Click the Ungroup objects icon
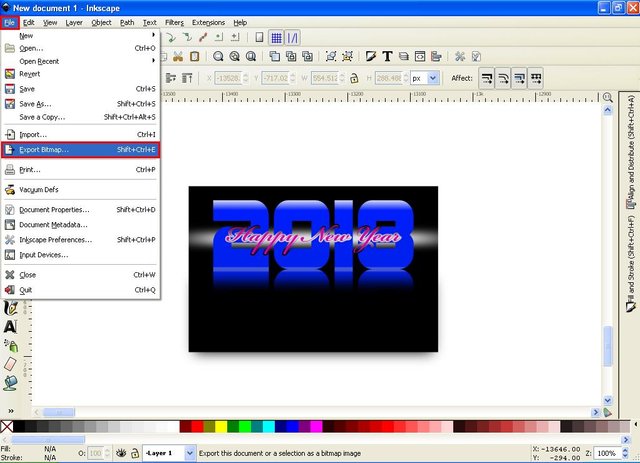Viewport: 640px width, 463px height. tap(347, 56)
